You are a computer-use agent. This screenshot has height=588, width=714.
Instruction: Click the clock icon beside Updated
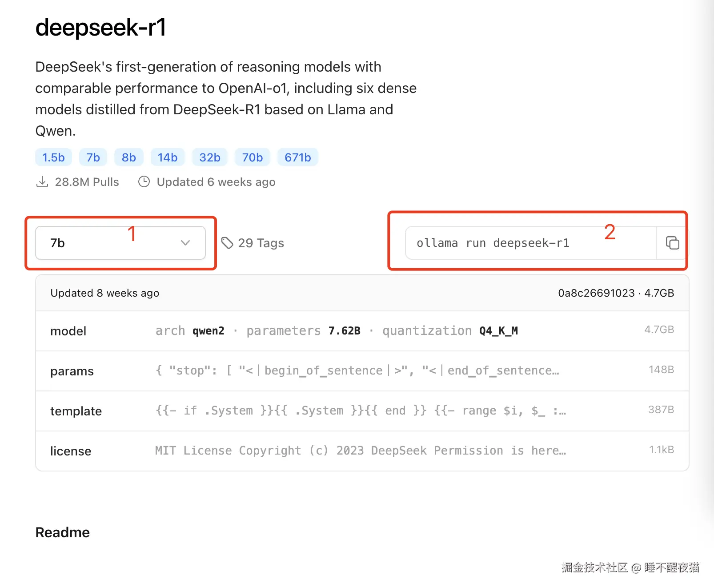[x=144, y=182]
